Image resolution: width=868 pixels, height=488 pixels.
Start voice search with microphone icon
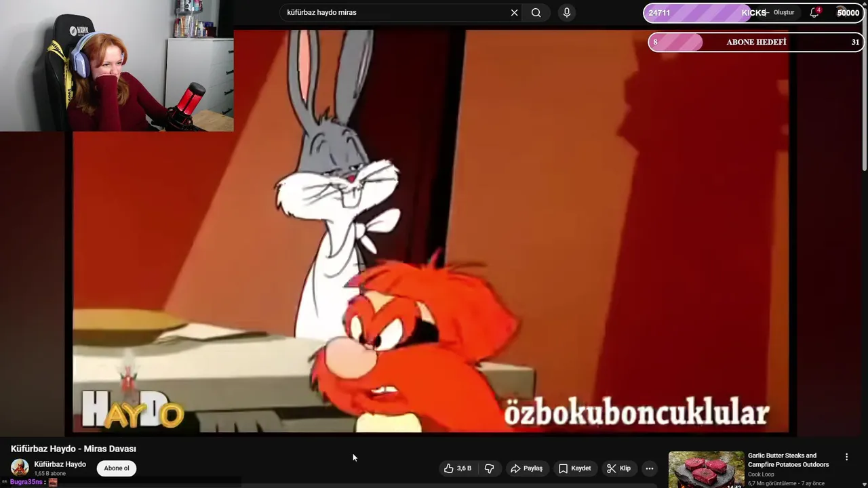567,12
